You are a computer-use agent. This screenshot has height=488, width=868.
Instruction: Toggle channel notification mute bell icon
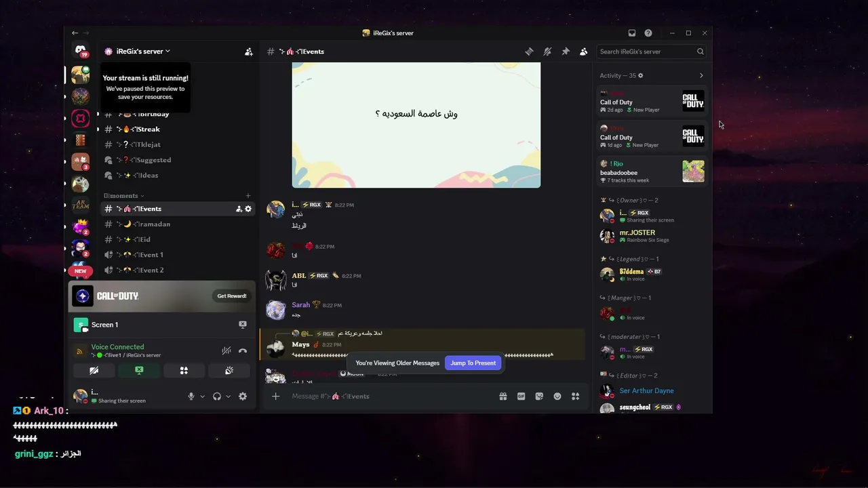pos(547,52)
